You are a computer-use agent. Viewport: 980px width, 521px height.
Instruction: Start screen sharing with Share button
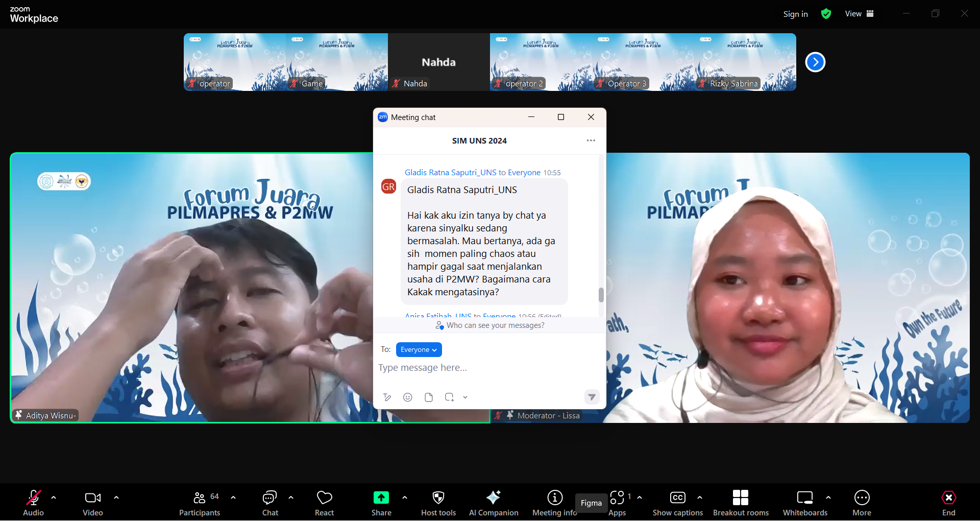pyautogui.click(x=381, y=503)
